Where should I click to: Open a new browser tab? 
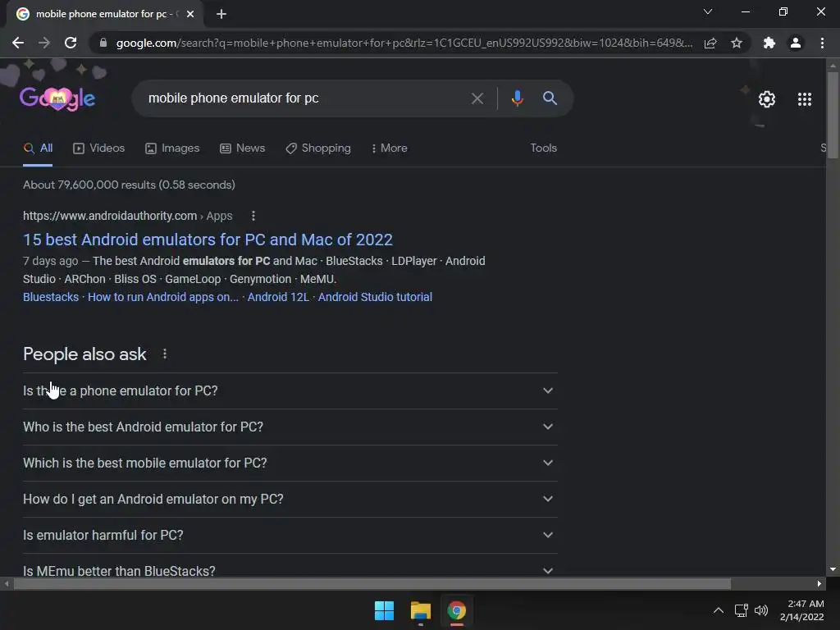point(221,14)
